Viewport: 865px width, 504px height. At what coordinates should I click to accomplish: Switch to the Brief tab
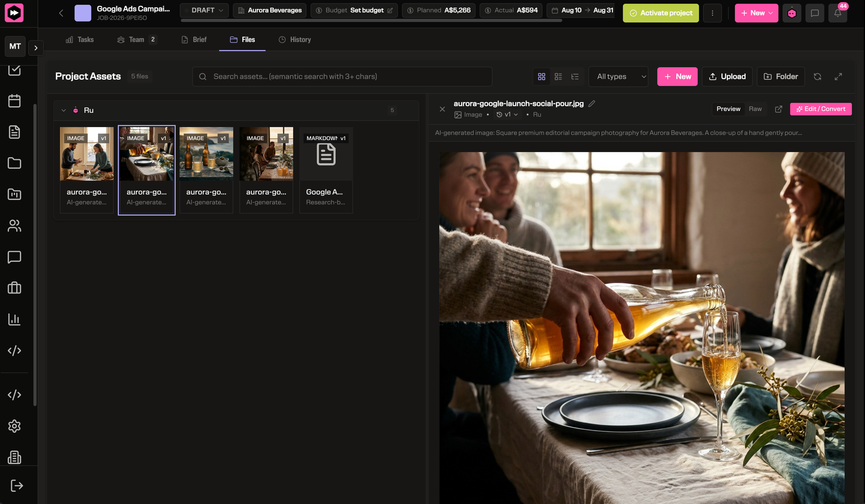[x=194, y=39]
